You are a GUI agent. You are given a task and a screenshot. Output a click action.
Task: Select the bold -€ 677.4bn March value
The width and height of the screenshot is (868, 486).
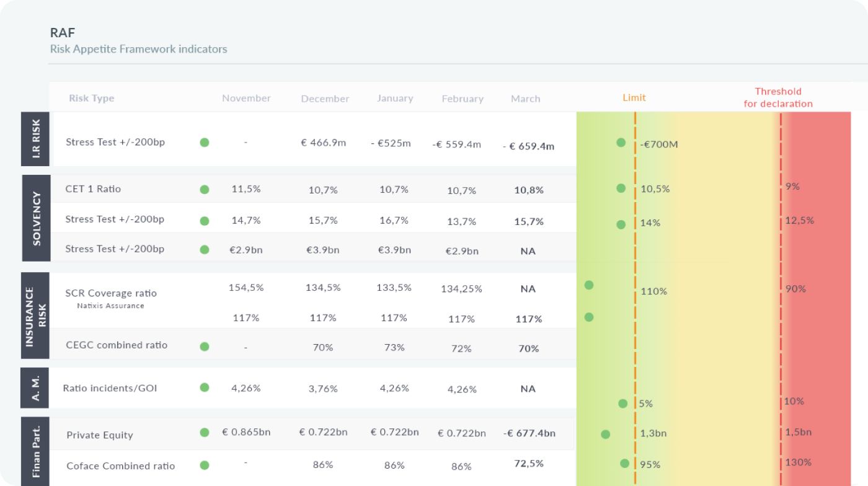pos(529,433)
